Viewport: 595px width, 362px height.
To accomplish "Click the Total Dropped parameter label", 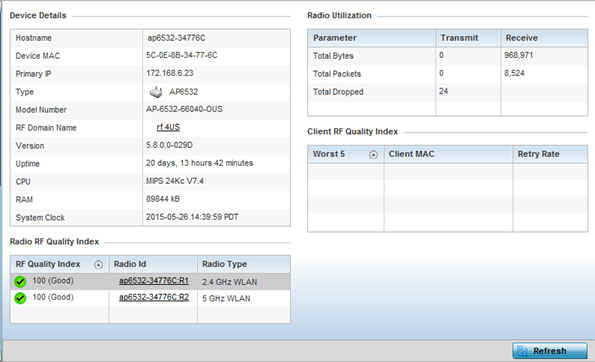I will tap(338, 92).
